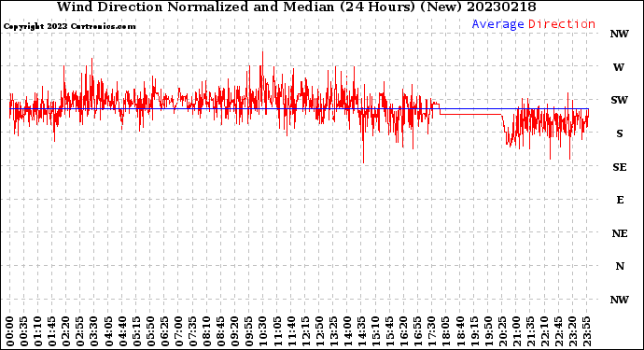This screenshot has height=350, width=644.
Task: Click the 22:10 time axis label
Action: (544, 331)
